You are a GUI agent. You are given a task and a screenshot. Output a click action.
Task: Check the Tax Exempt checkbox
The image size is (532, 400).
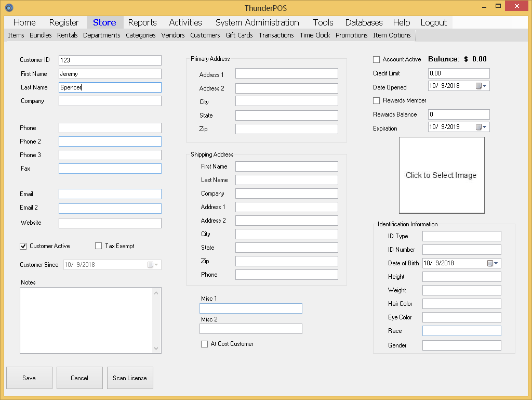(98, 246)
